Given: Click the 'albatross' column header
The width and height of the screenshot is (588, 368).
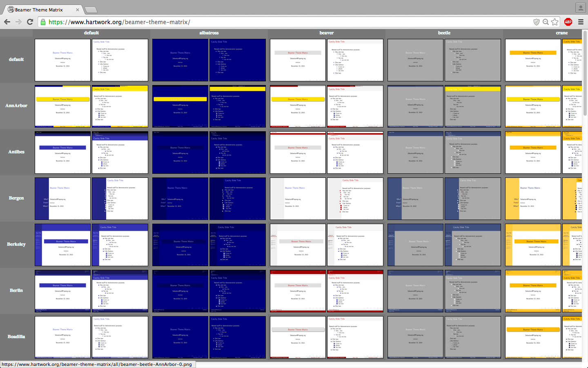Looking at the screenshot, I should 209,33.
